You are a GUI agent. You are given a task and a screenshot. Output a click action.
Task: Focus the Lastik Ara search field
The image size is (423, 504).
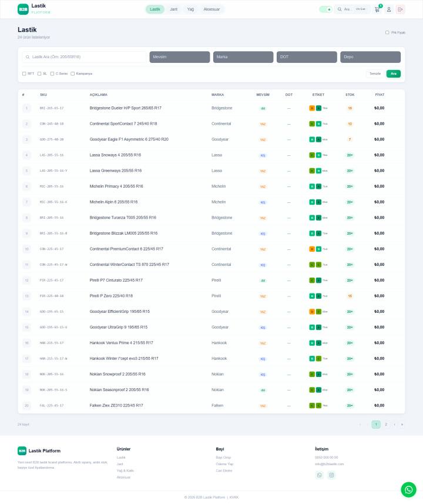click(x=84, y=57)
